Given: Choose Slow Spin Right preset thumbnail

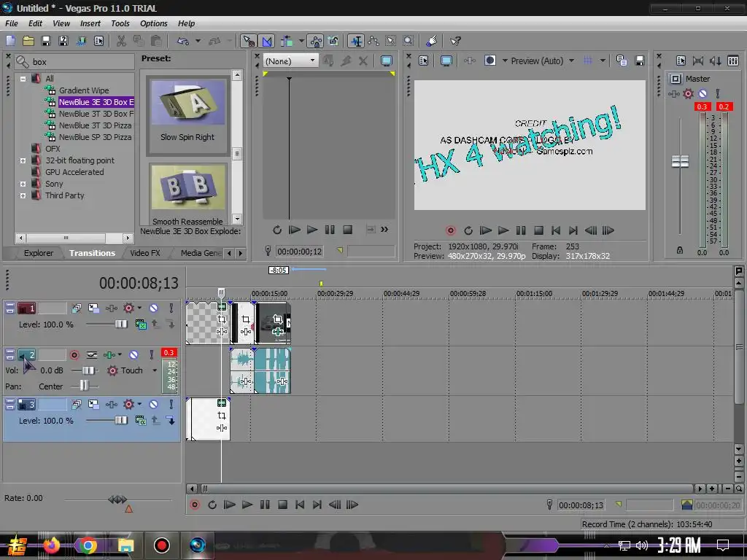Looking at the screenshot, I should click(187, 102).
